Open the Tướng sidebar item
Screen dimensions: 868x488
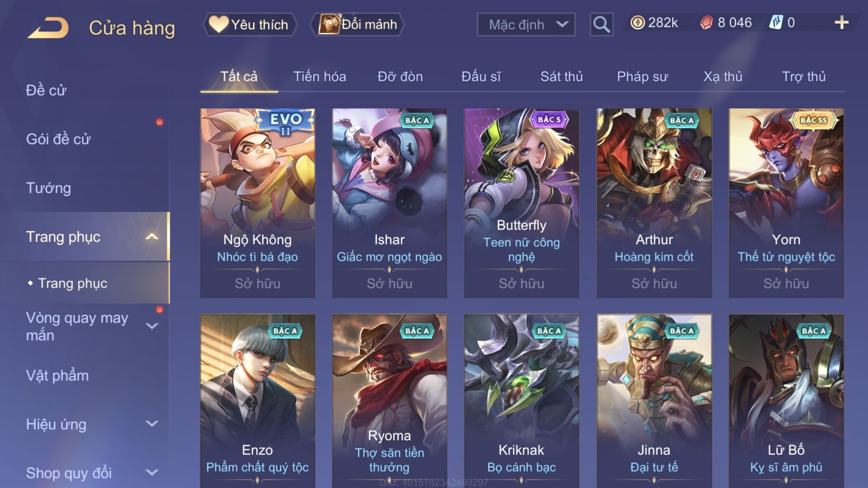(x=48, y=188)
